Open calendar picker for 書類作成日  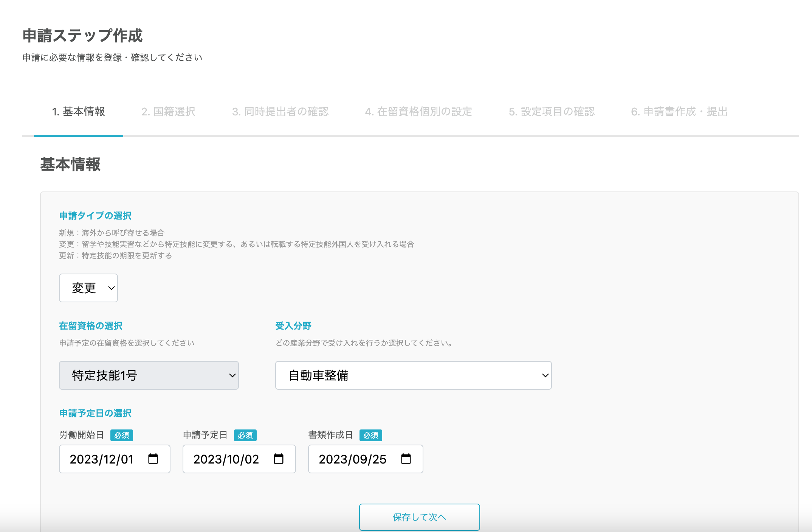point(406,459)
